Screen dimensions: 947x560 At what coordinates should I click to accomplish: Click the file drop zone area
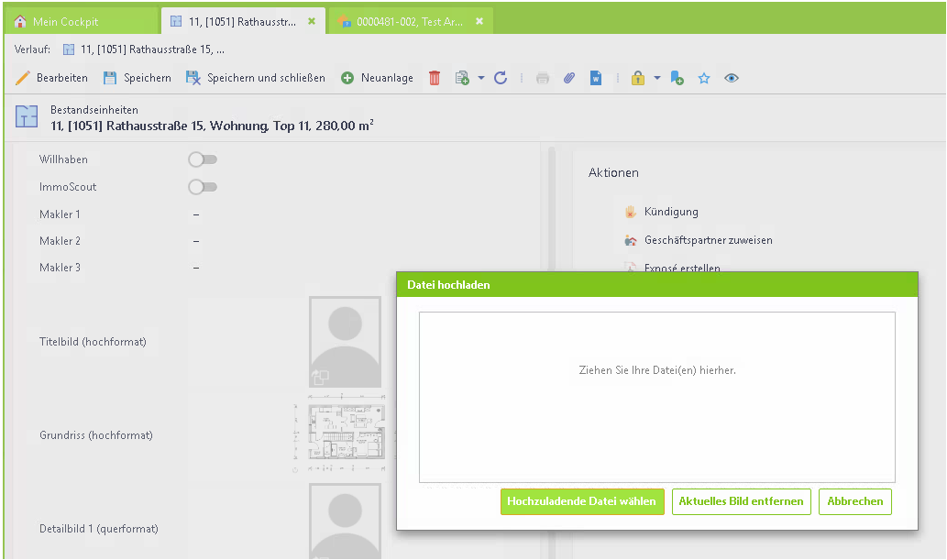pyautogui.click(x=656, y=396)
